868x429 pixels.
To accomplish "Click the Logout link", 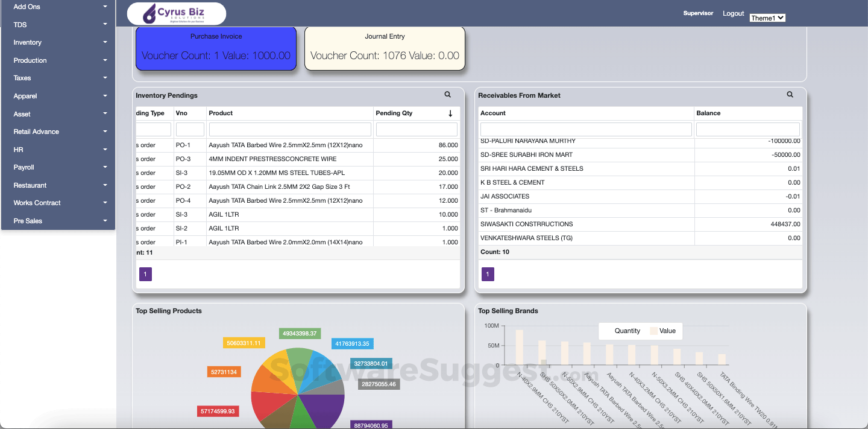I will [x=733, y=13].
